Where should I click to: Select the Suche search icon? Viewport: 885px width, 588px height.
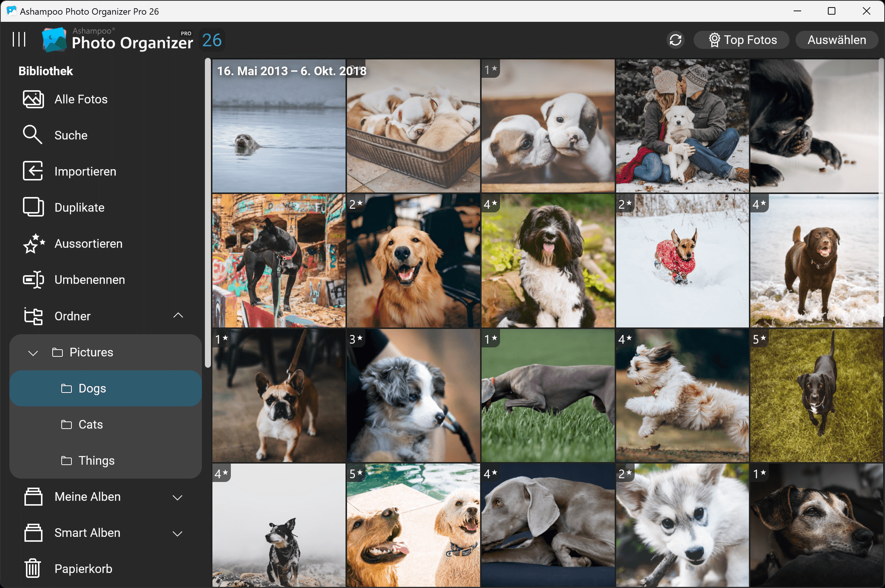click(33, 135)
